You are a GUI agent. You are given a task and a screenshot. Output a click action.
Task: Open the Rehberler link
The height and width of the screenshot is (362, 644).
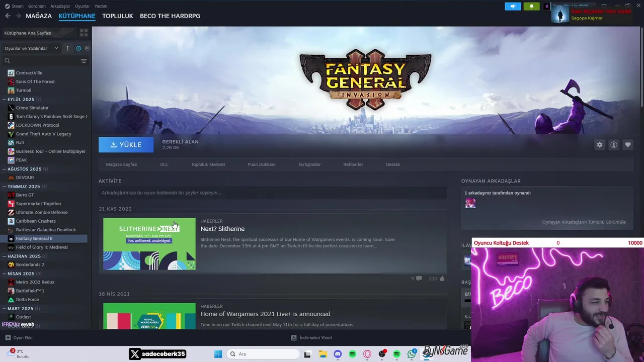click(353, 164)
